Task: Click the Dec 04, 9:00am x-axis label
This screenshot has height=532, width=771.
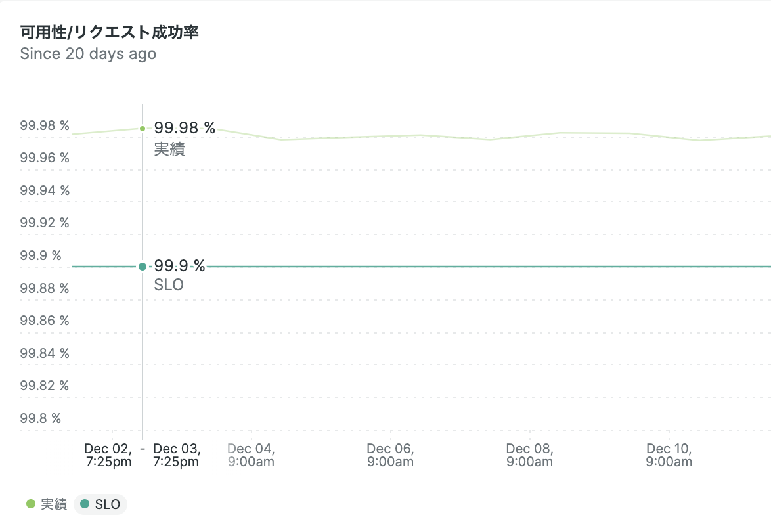Action: click(251, 455)
